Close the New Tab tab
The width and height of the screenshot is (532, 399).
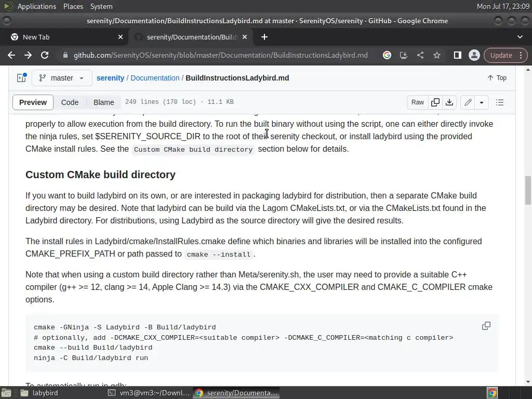point(121,37)
